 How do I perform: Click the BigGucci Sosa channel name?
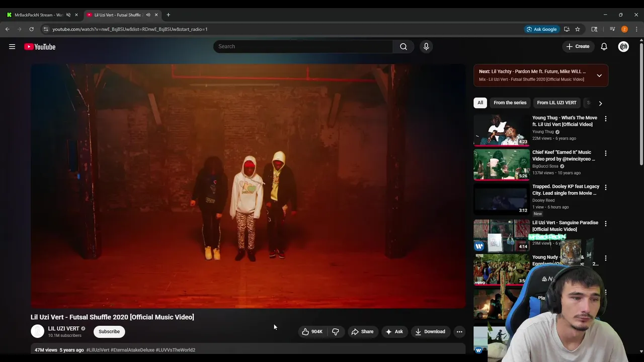(545, 166)
